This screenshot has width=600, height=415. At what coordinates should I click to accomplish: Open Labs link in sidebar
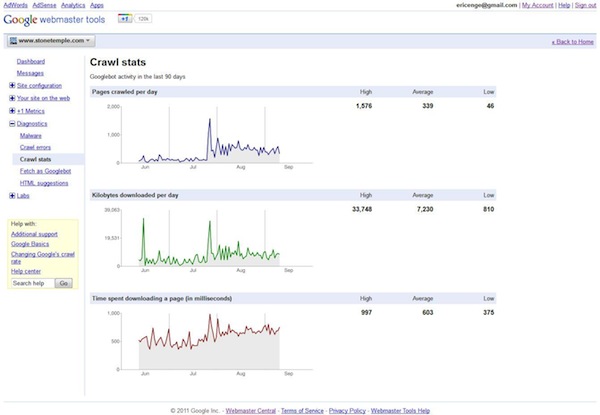click(x=23, y=196)
